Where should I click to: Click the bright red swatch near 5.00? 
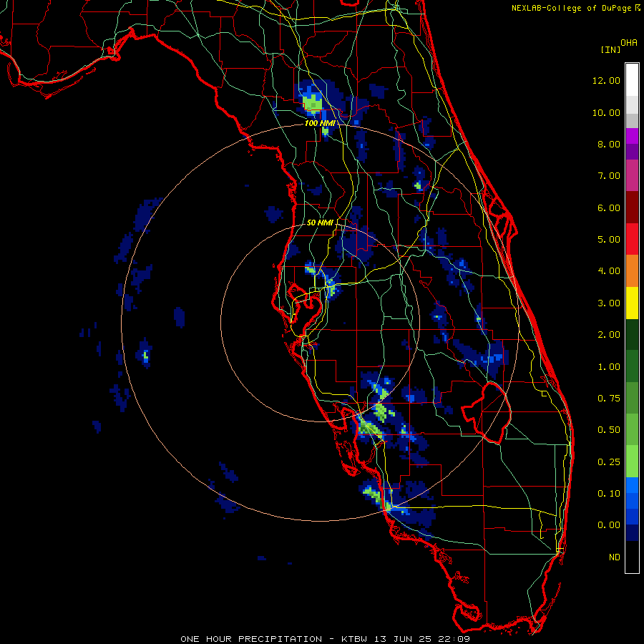(x=632, y=239)
